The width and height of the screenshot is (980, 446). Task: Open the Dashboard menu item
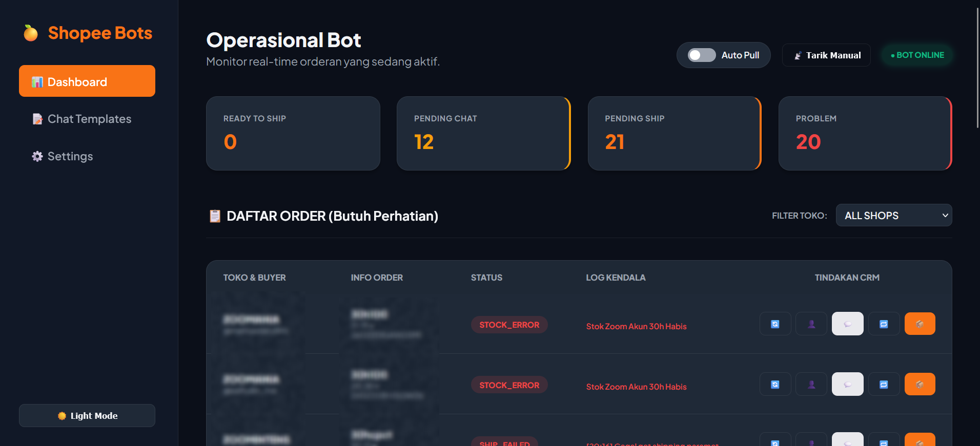pyautogui.click(x=87, y=81)
